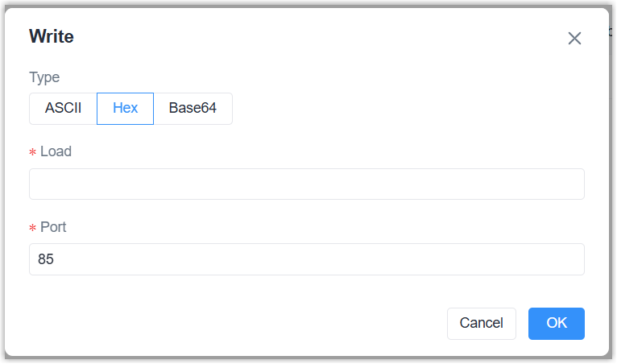Click the red required asterisk beside Load
The height and width of the screenshot is (364, 617).
[x=33, y=152]
